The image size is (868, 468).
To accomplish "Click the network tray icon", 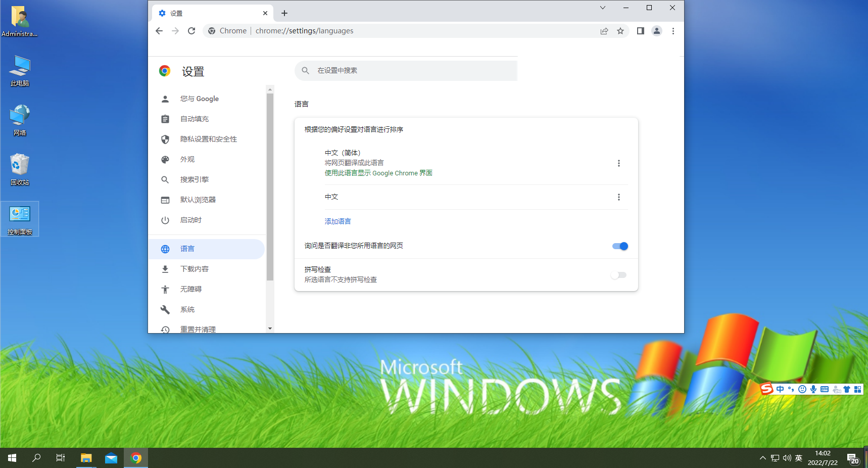I will [x=775, y=458].
